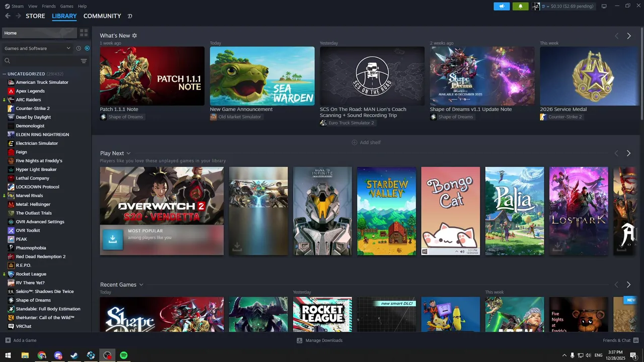Open File Explorer from the taskbar

[25, 355]
